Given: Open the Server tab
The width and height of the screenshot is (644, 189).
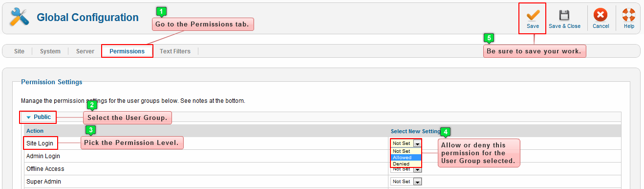Looking at the screenshot, I should [x=85, y=51].
